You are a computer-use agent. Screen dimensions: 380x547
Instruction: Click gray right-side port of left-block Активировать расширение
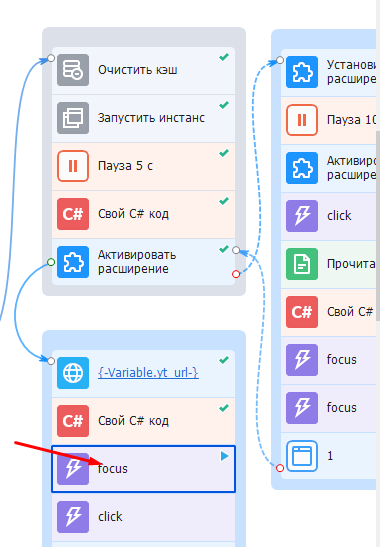click(236, 250)
